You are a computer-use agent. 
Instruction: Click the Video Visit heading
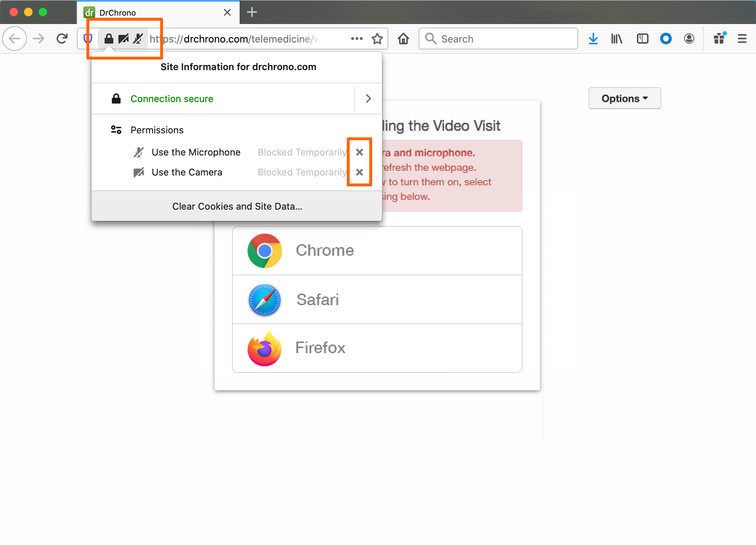[441, 126]
